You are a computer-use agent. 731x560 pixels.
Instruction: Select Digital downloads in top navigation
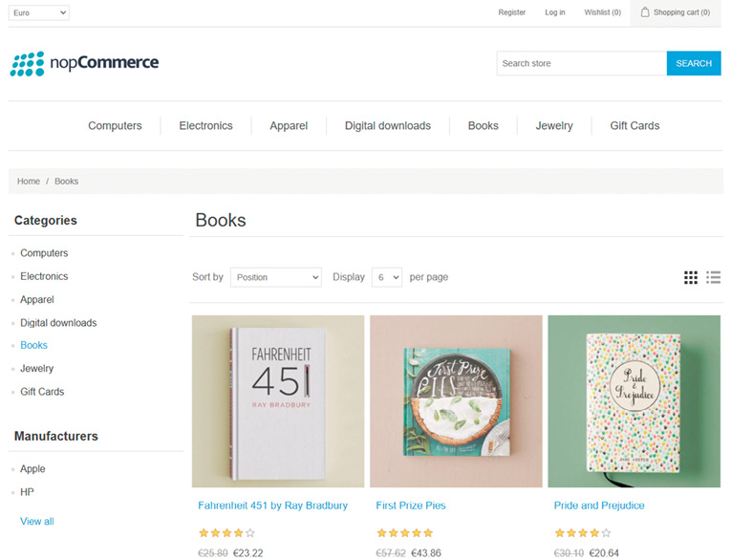coord(387,125)
